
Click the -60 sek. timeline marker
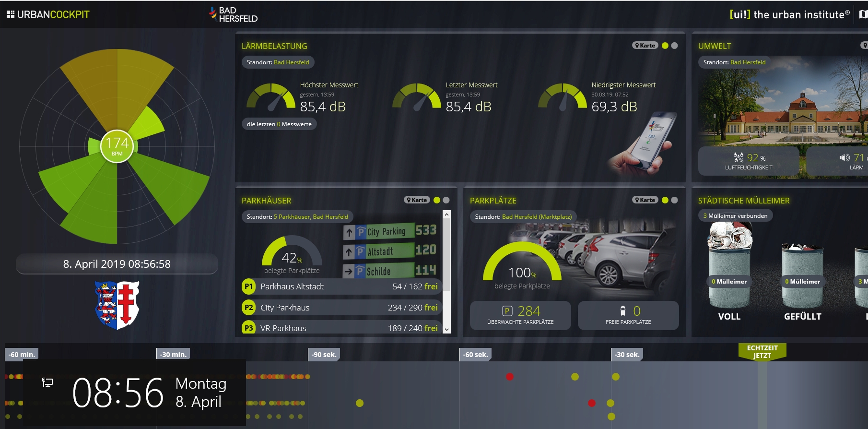pos(475,355)
